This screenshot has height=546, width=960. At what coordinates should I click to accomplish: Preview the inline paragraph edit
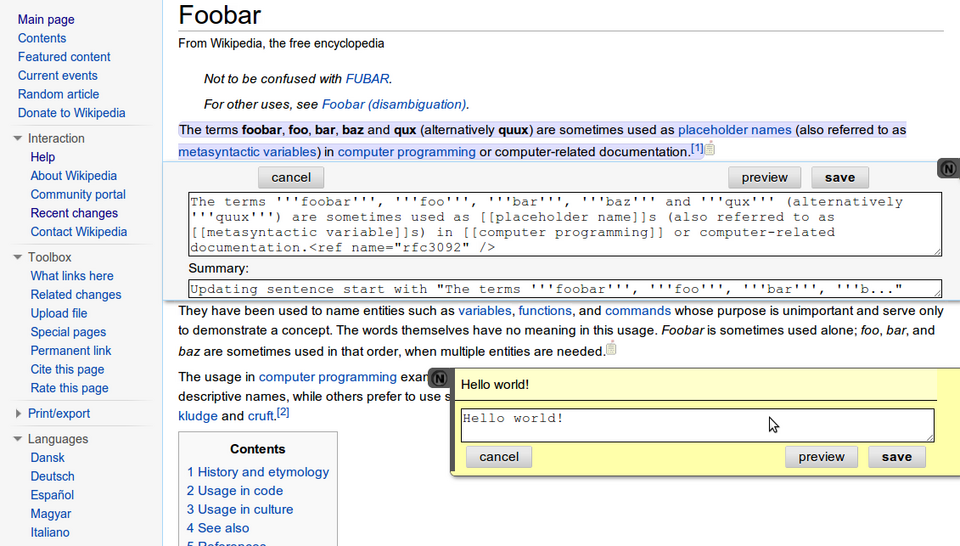(764, 178)
